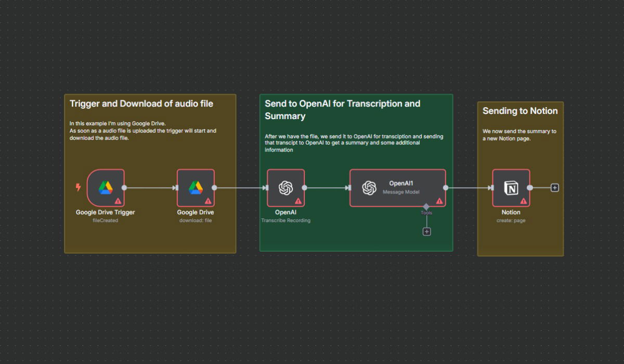
Task: Click plus button below the Tools connector
Action: click(427, 231)
